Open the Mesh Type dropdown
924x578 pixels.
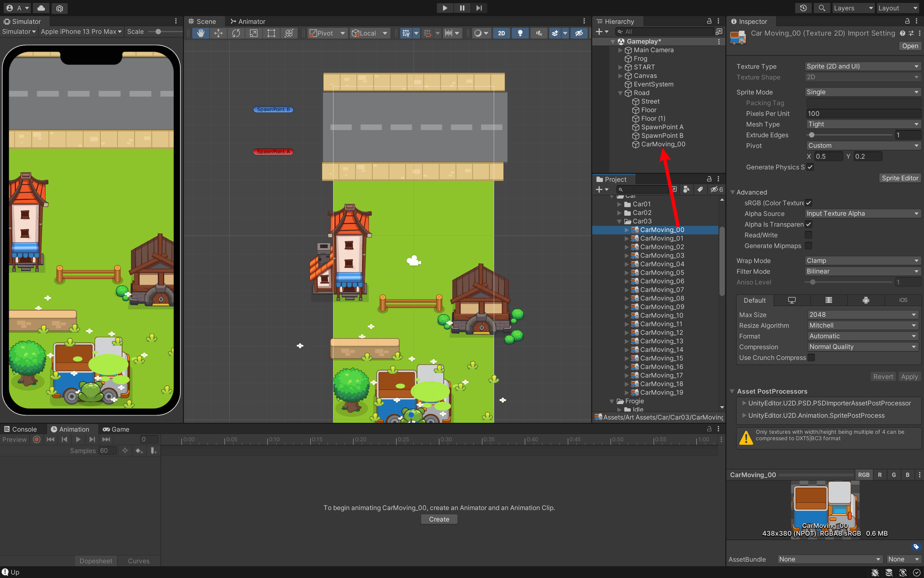click(864, 124)
